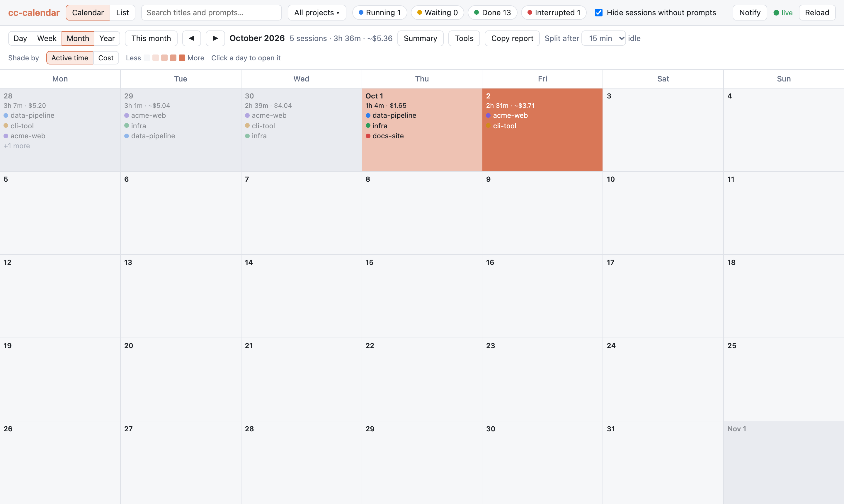Go to the previous month arrow
Screen dimensions: 844x504
point(192,38)
